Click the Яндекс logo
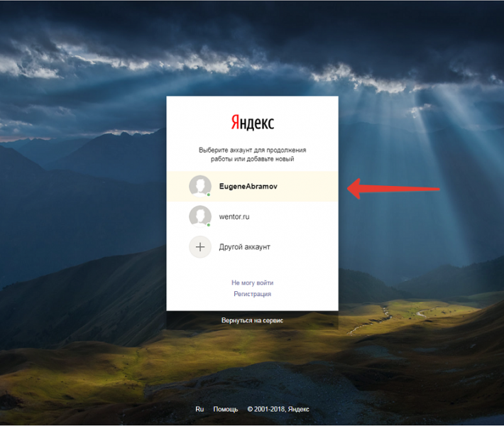504x426 pixels. tap(252, 122)
